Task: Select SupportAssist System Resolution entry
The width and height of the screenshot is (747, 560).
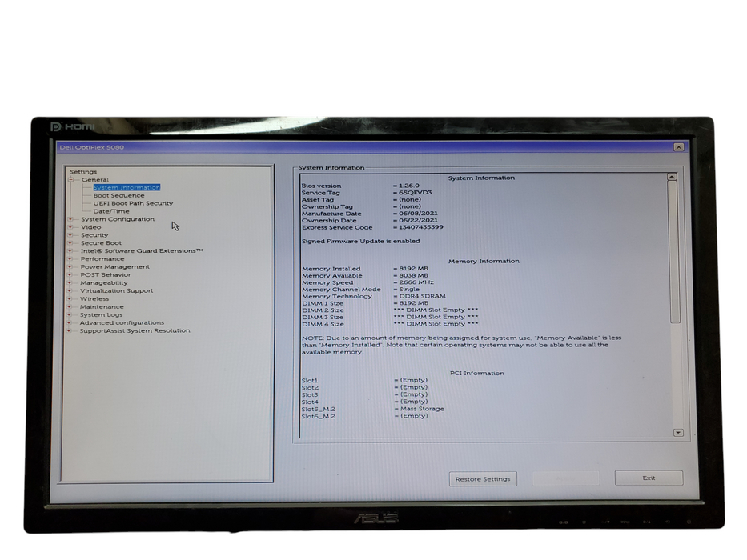Action: coord(135,330)
